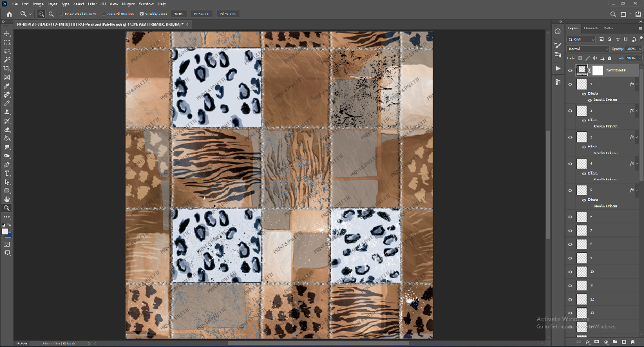This screenshot has height=347, width=644.
Task: Select the Magic Wand tool
Action: coord(6,60)
